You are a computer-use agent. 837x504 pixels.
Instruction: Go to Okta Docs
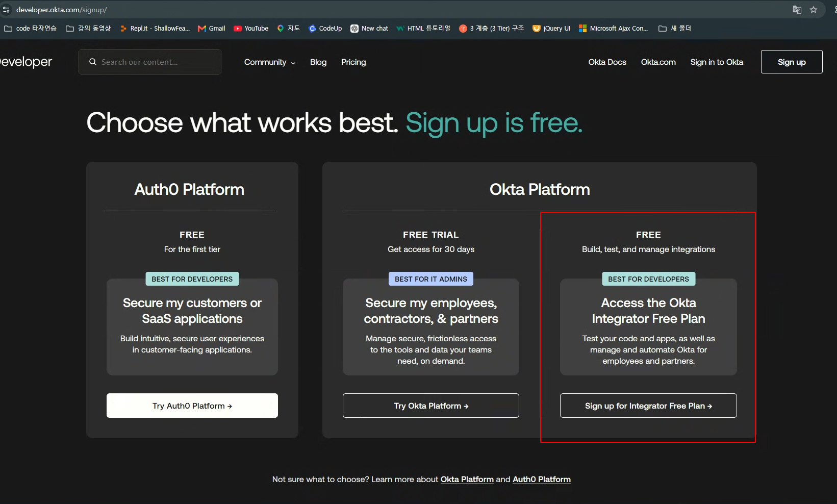coord(607,62)
